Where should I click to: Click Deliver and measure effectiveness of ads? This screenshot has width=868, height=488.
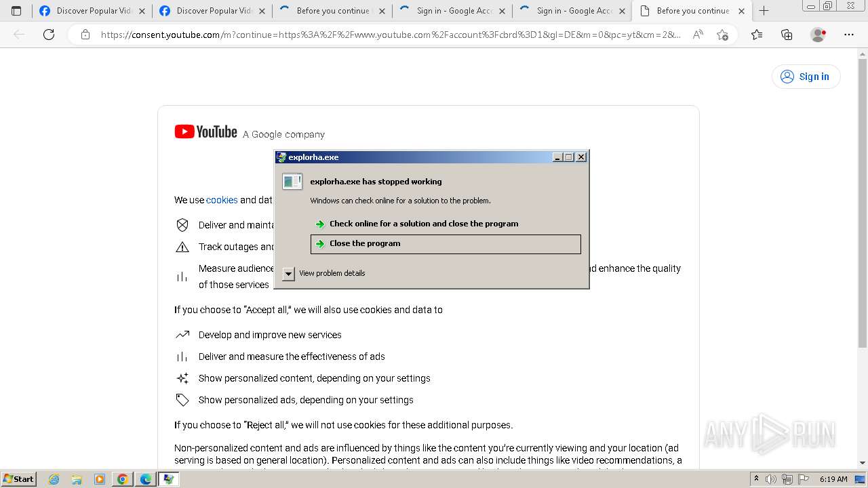tap(292, 357)
